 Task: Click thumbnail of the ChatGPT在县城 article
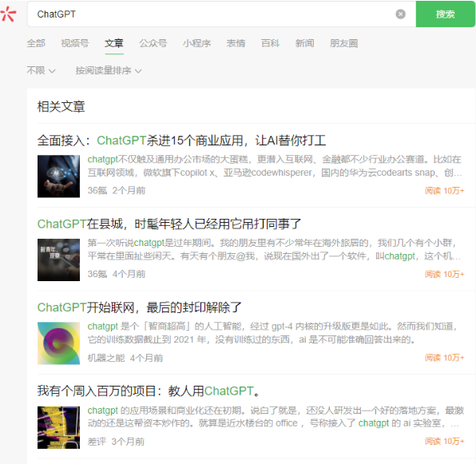point(58,260)
